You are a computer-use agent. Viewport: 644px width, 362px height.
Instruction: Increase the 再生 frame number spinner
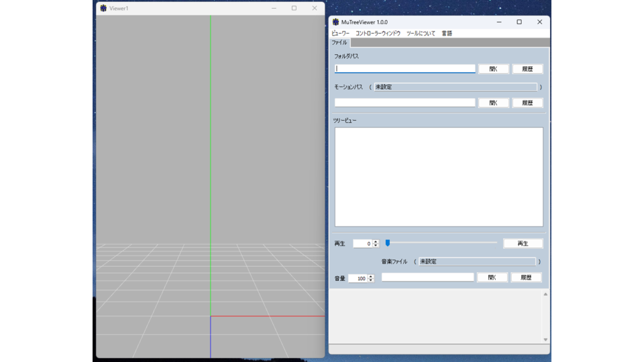click(x=376, y=242)
